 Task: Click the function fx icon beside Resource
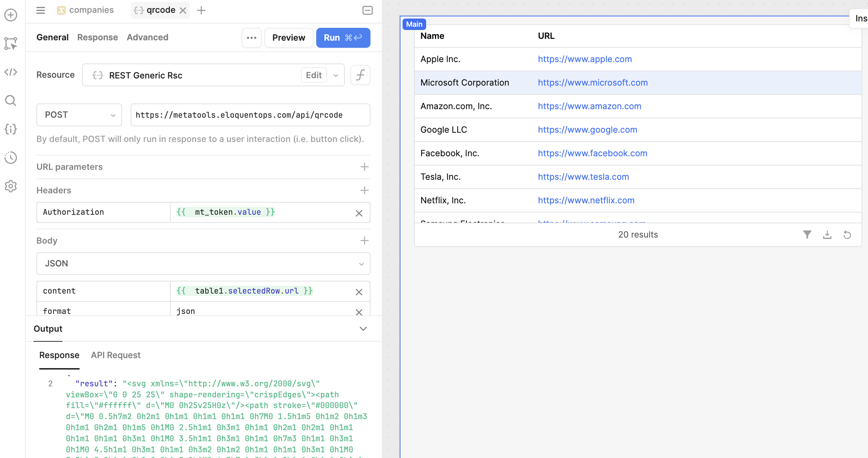coord(360,75)
